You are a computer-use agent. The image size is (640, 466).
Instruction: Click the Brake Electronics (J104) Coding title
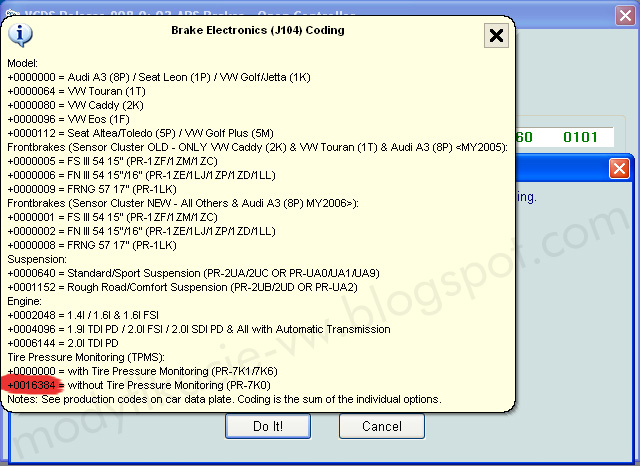point(258,30)
